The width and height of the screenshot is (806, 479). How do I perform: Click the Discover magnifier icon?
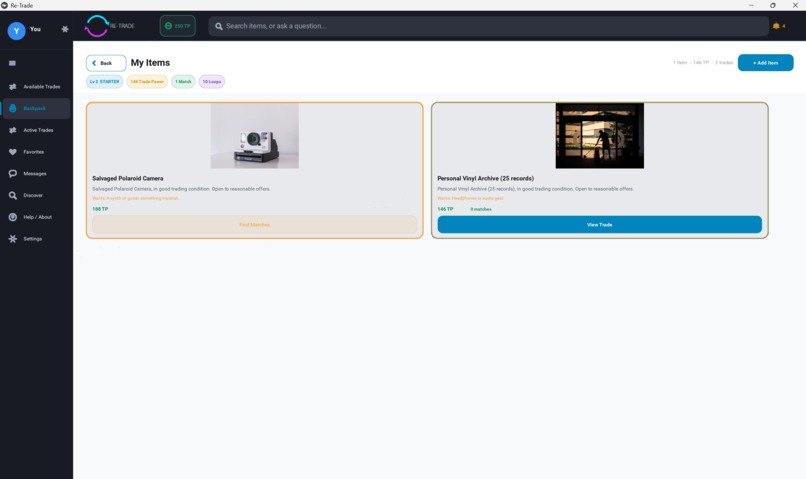coord(12,195)
